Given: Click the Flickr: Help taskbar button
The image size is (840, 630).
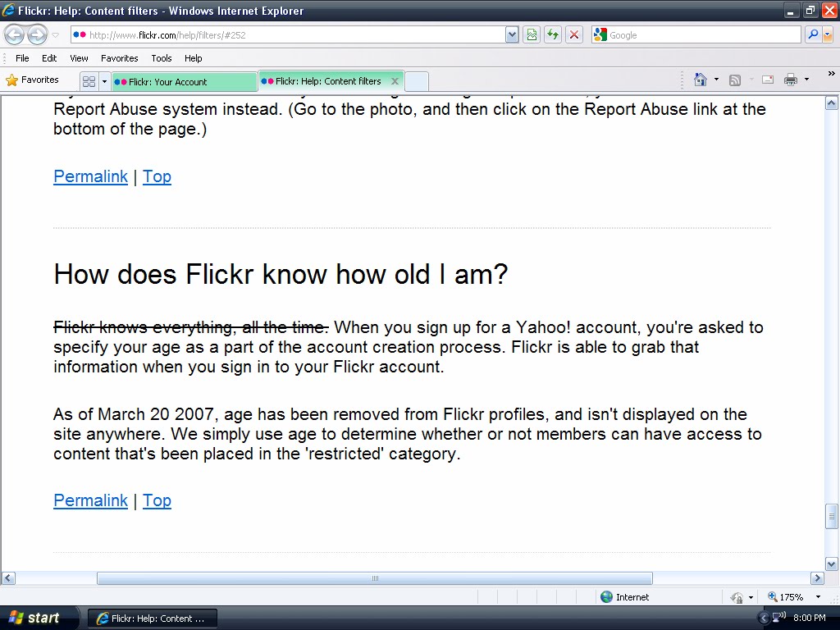Looking at the screenshot, I should coord(152,619).
